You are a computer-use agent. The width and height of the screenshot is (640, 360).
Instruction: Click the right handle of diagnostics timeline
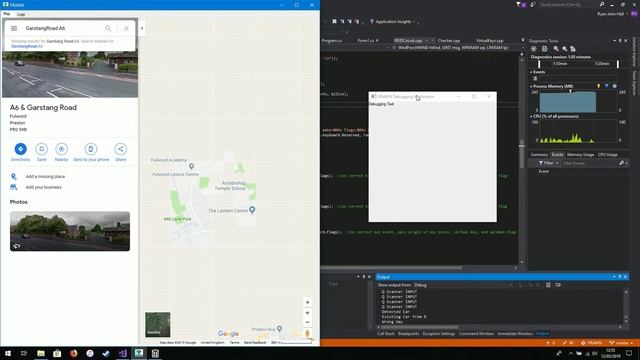click(618, 64)
